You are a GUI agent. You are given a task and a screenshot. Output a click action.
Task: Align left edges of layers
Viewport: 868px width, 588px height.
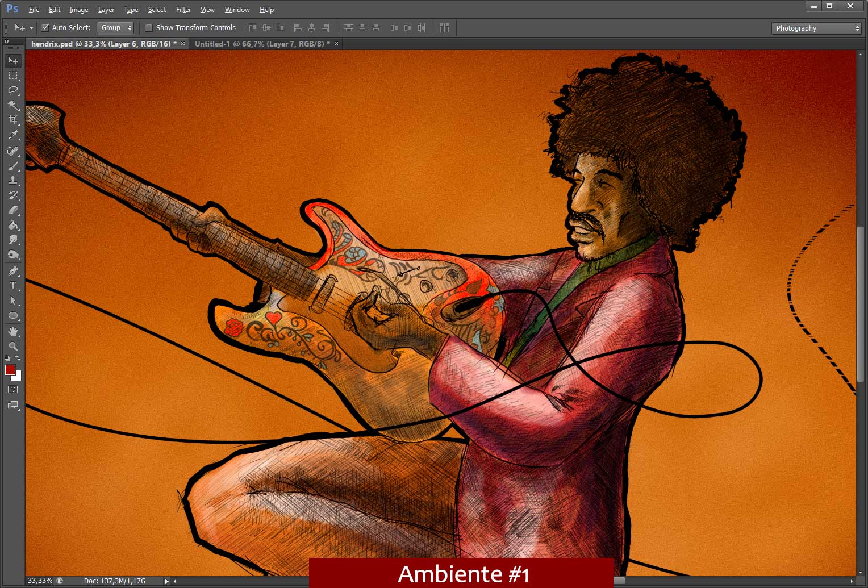[x=298, y=28]
